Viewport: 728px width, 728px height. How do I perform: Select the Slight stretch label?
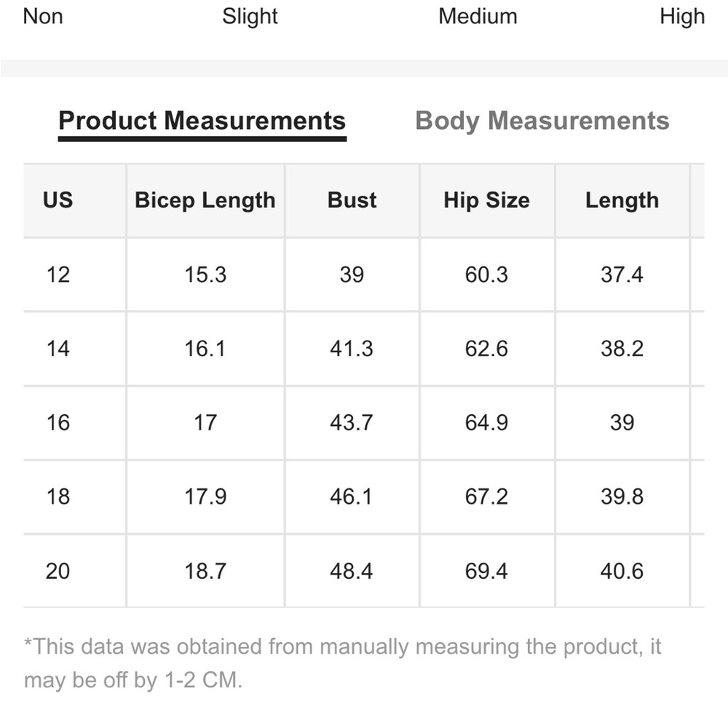coord(250,17)
